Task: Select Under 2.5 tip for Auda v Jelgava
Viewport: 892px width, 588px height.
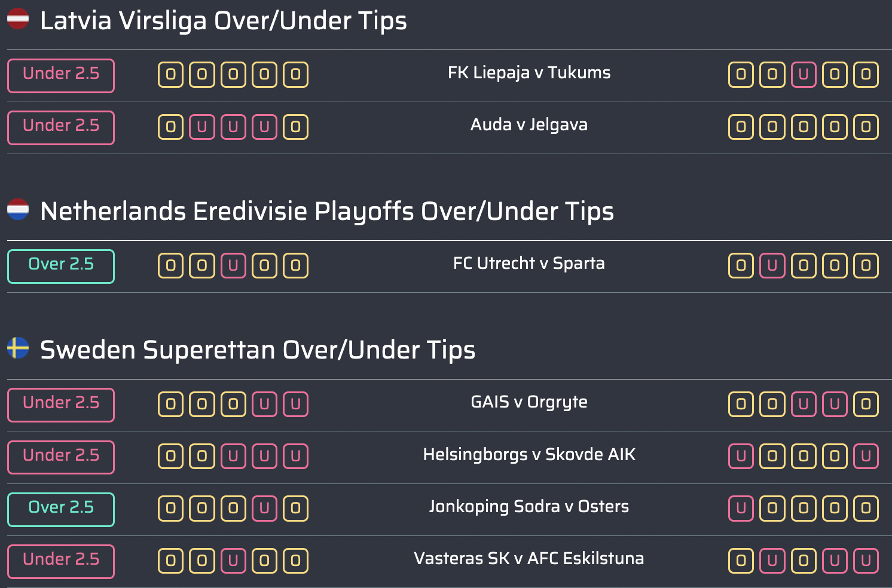Action: (61, 128)
